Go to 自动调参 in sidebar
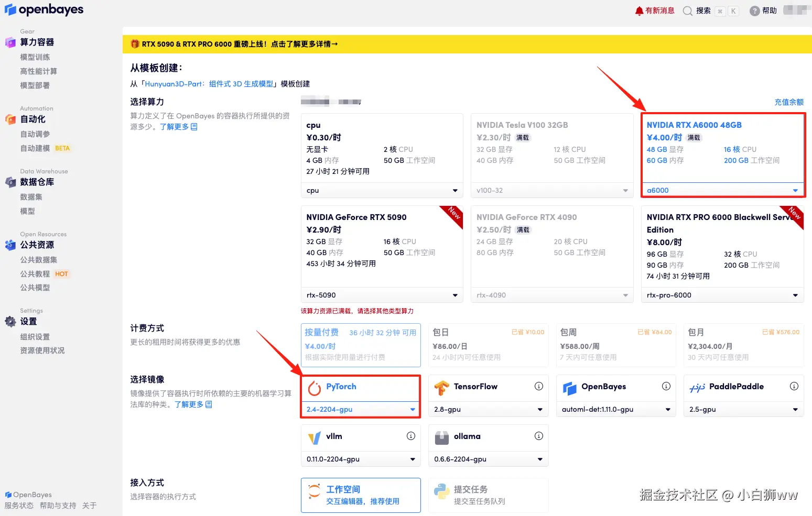This screenshot has height=516, width=812. pyautogui.click(x=35, y=134)
